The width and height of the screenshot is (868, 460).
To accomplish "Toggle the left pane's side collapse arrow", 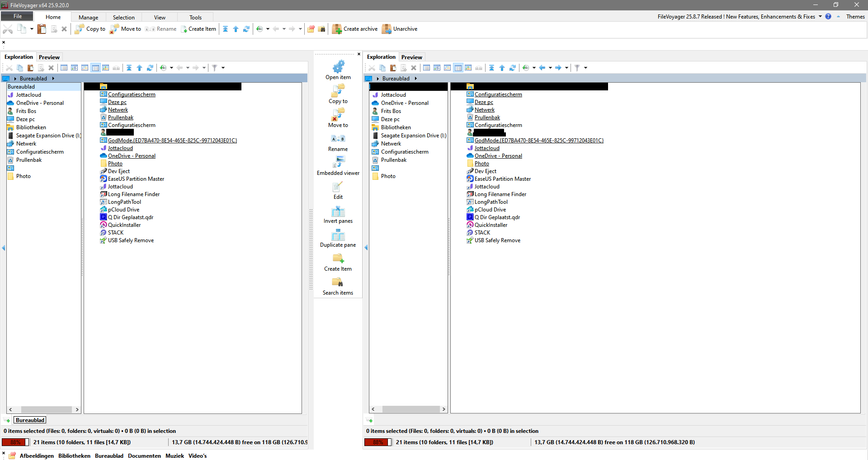I will pyautogui.click(x=4, y=248).
